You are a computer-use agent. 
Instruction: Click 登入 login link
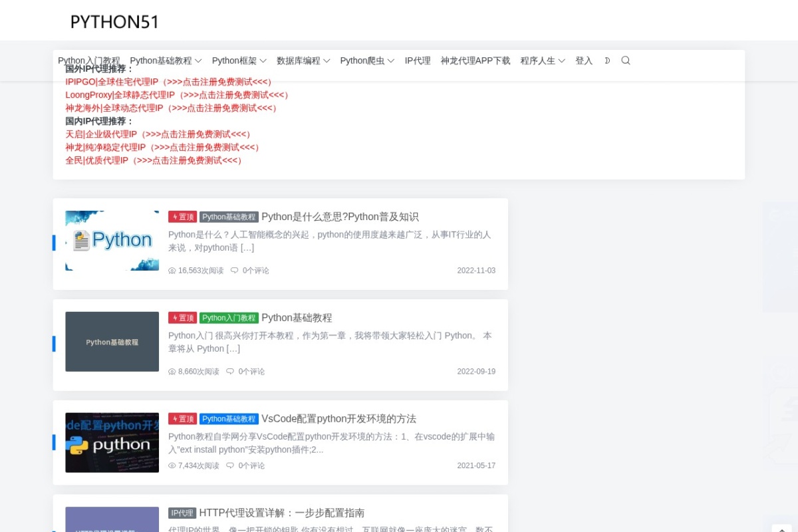pos(584,61)
